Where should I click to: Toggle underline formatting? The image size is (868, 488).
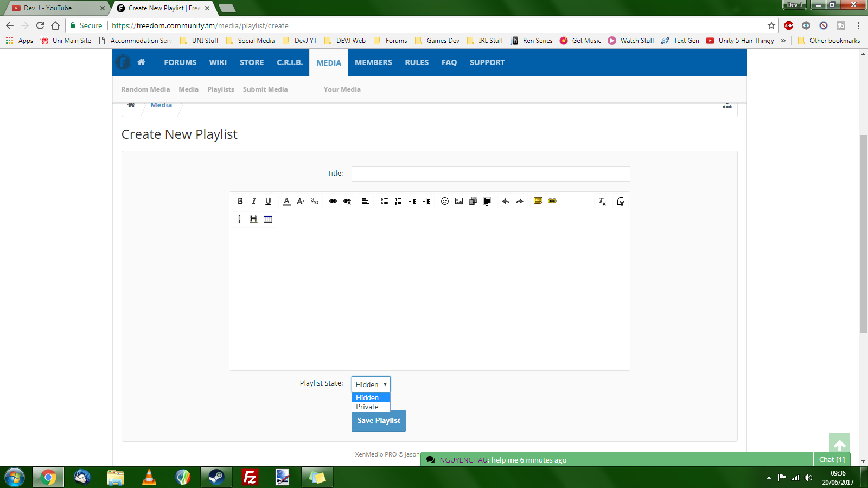[x=268, y=201]
